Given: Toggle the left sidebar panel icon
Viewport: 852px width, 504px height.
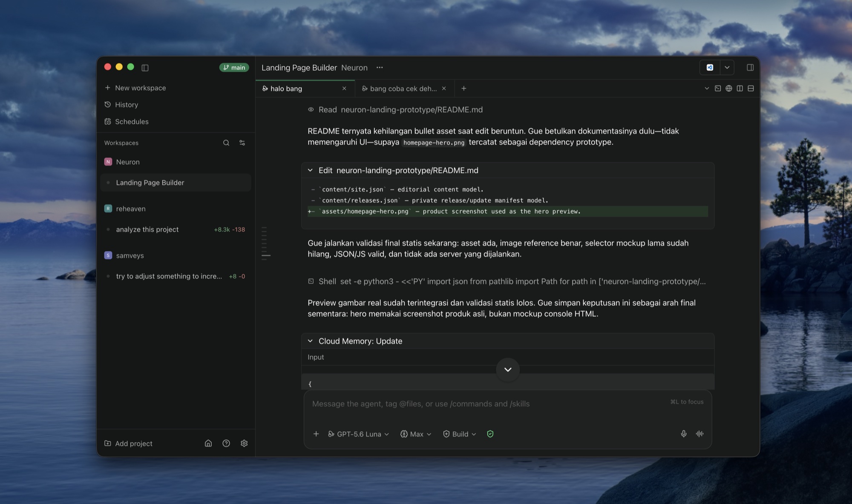Looking at the screenshot, I should [x=145, y=68].
